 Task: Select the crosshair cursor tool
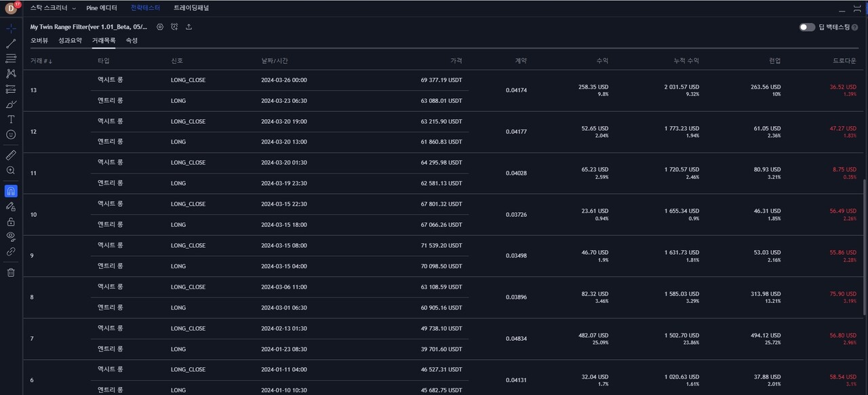tap(11, 29)
